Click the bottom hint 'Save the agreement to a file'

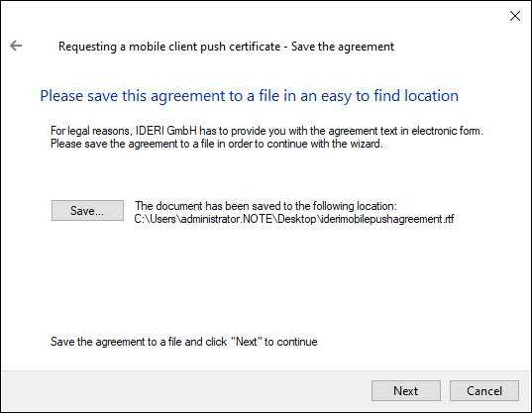coord(116,342)
